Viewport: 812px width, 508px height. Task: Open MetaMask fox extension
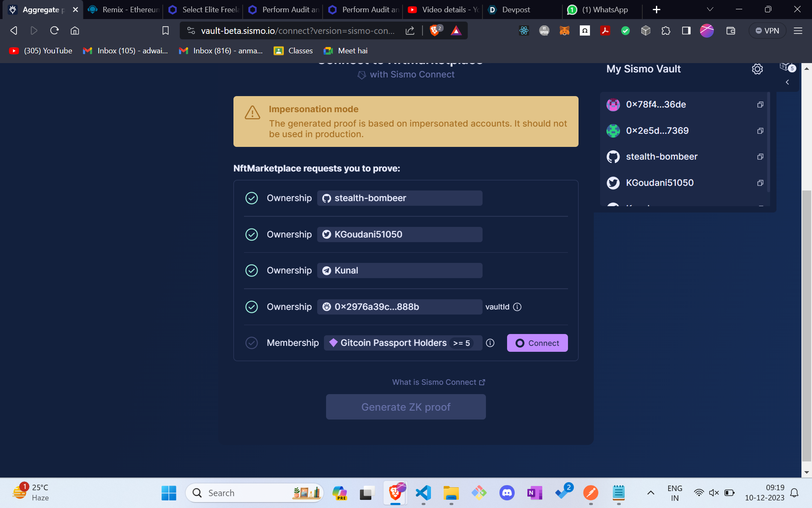(x=564, y=30)
